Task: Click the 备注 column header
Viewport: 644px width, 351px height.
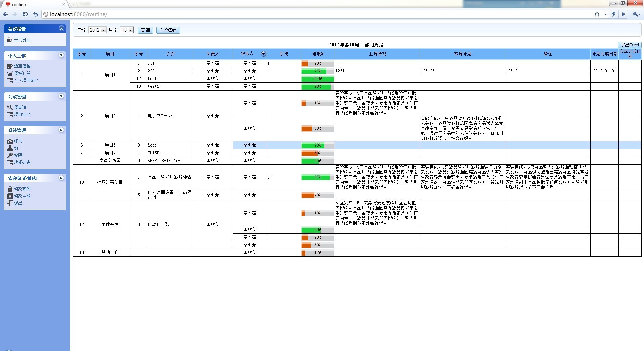Action: tap(548, 54)
